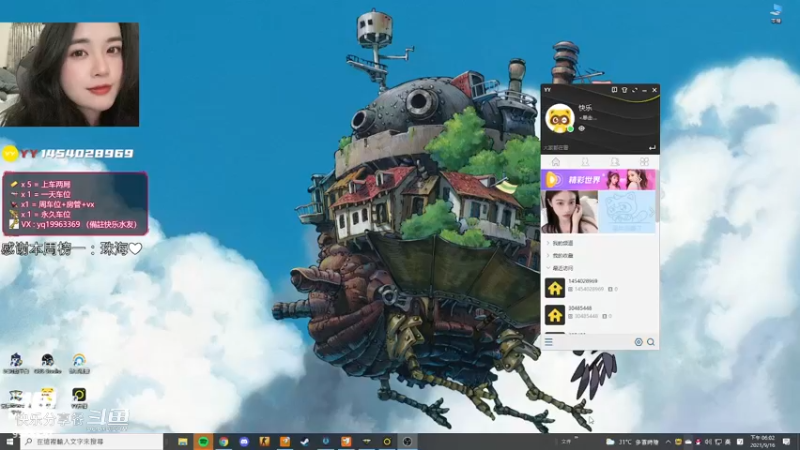This screenshot has height=450, width=800.
Task: Open the CS:GO taskbar icon
Action: pyautogui.click(x=264, y=441)
